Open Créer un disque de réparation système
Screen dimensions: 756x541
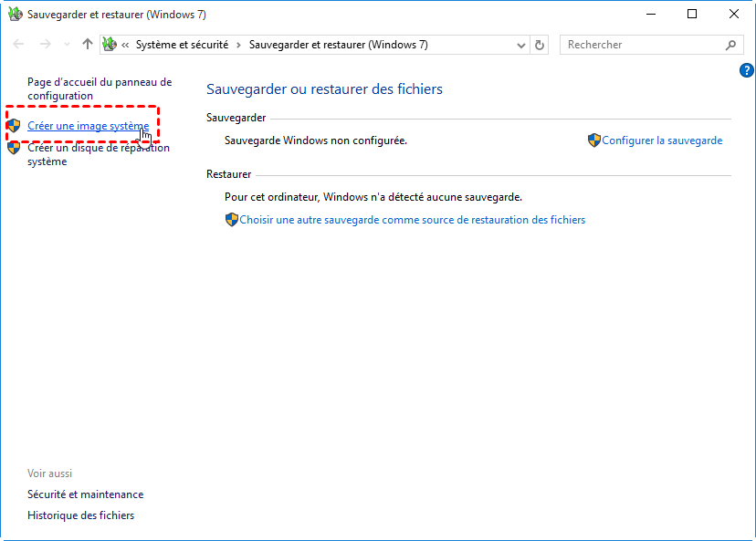99,155
